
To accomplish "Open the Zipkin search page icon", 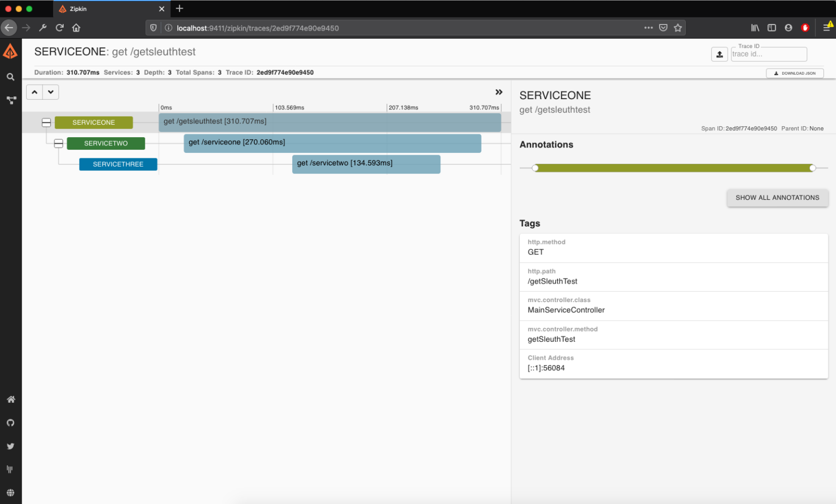I will coord(10,77).
